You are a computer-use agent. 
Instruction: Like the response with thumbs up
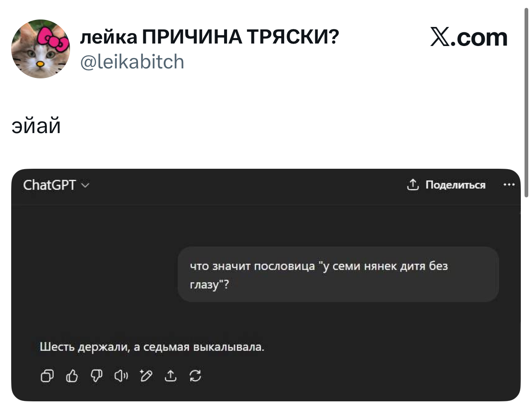click(x=72, y=376)
